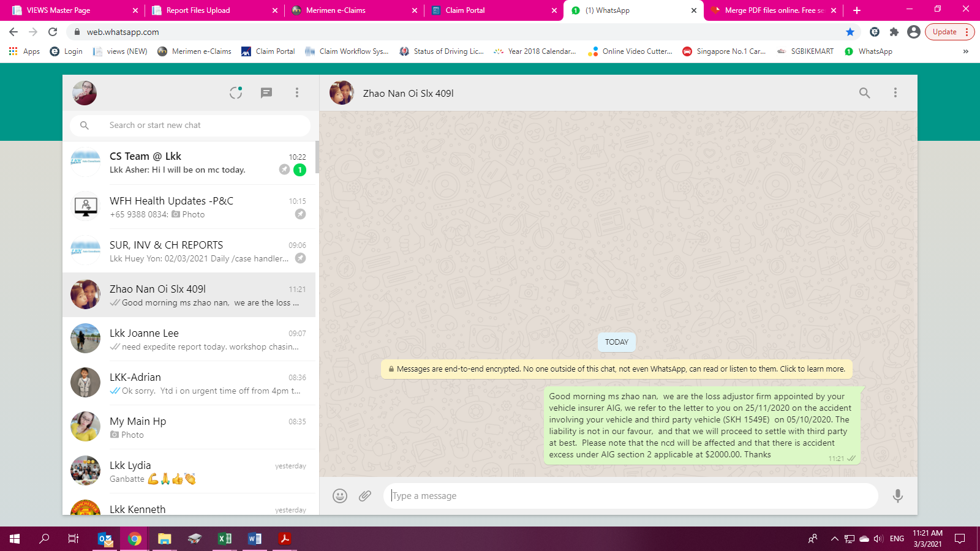Record a voice message with the microphone
980x551 pixels.
click(897, 496)
